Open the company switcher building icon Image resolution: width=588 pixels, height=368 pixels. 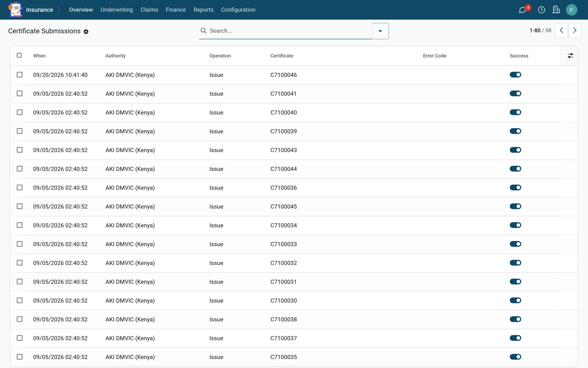pyautogui.click(x=556, y=10)
